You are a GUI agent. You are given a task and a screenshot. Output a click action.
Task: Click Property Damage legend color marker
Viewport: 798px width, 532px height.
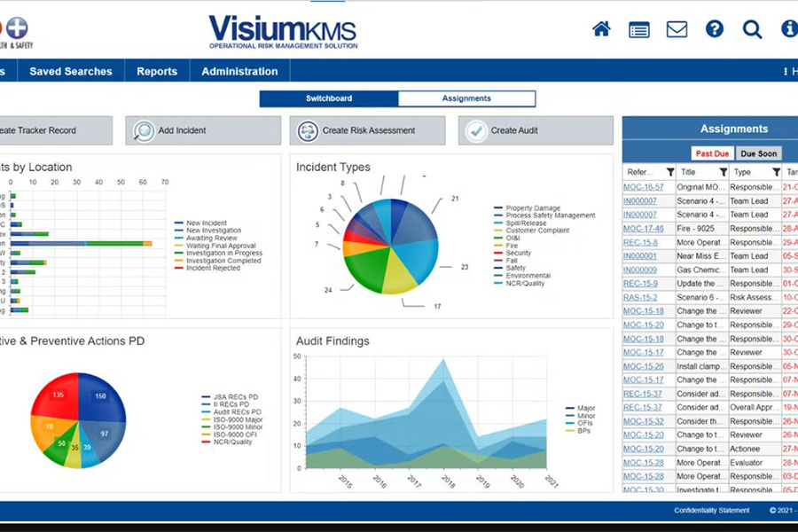click(498, 207)
